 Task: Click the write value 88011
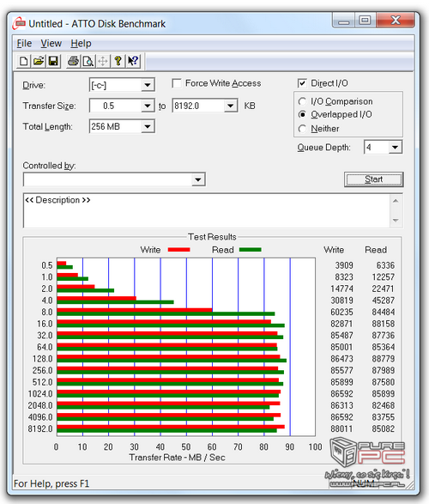pyautogui.click(x=341, y=428)
